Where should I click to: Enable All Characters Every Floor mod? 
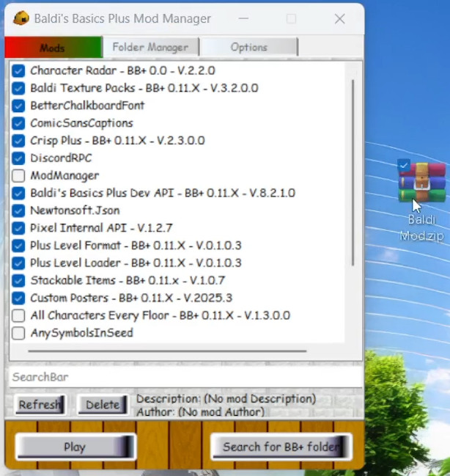pos(18,316)
